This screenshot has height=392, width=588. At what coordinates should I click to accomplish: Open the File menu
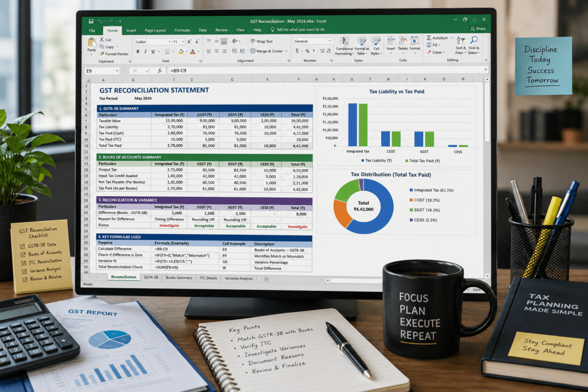[92, 31]
